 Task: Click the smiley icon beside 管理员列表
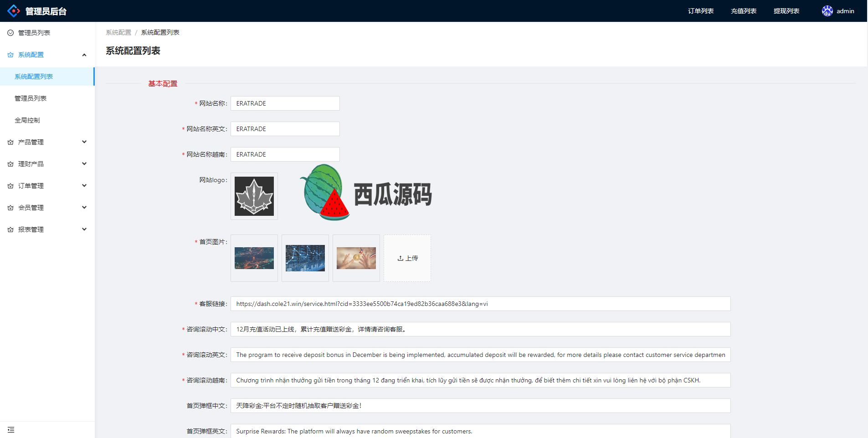10,33
